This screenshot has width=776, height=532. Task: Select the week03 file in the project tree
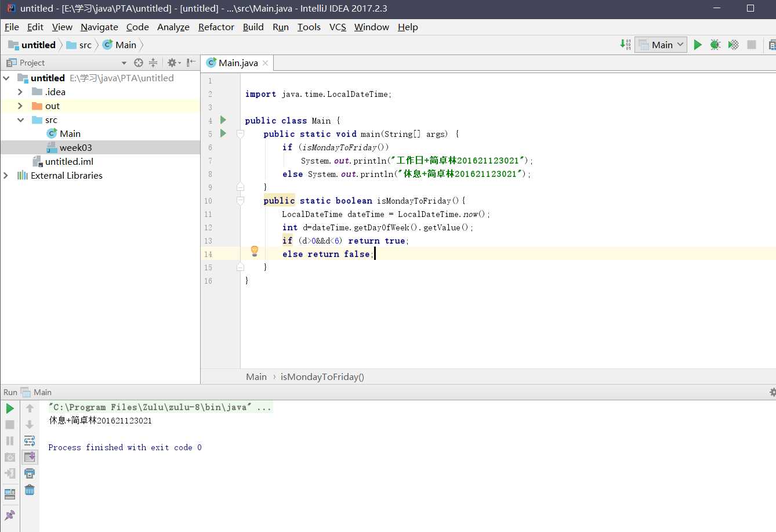point(75,147)
